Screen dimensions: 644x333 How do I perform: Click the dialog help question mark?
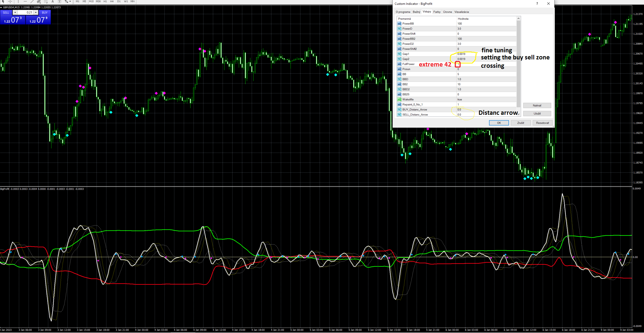(537, 4)
